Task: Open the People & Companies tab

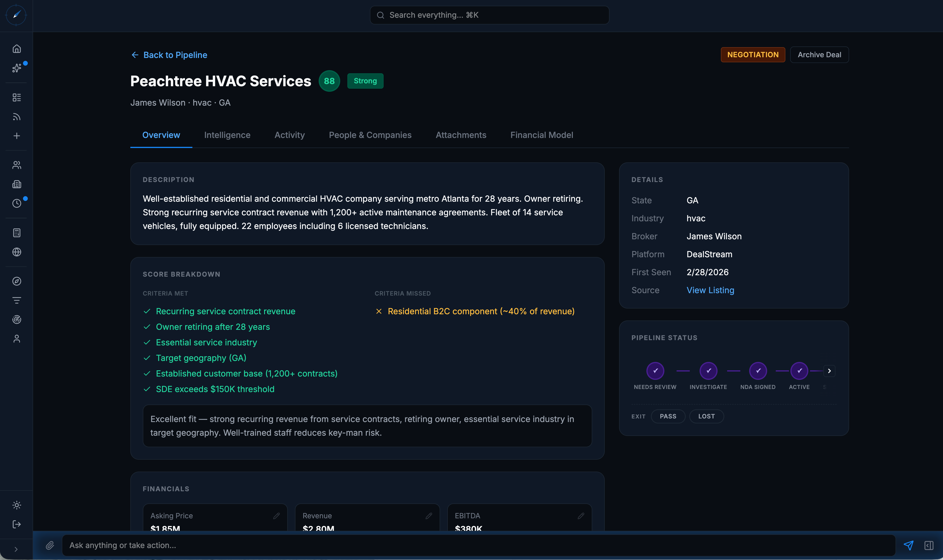Action: point(370,135)
